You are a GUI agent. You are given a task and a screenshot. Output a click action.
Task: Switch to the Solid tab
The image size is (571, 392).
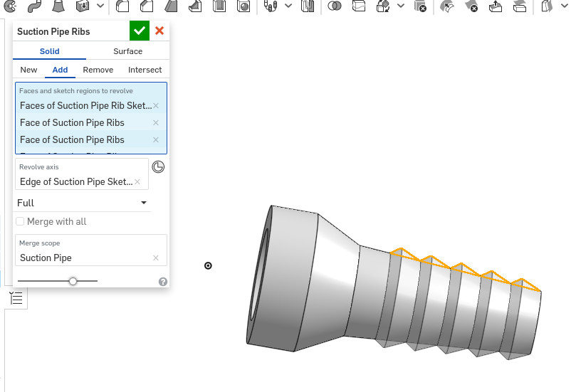click(x=50, y=51)
